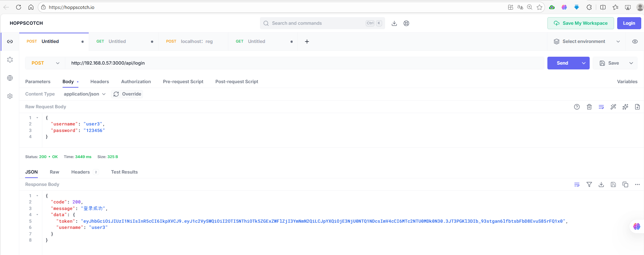Go to browser home page

click(x=31, y=7)
